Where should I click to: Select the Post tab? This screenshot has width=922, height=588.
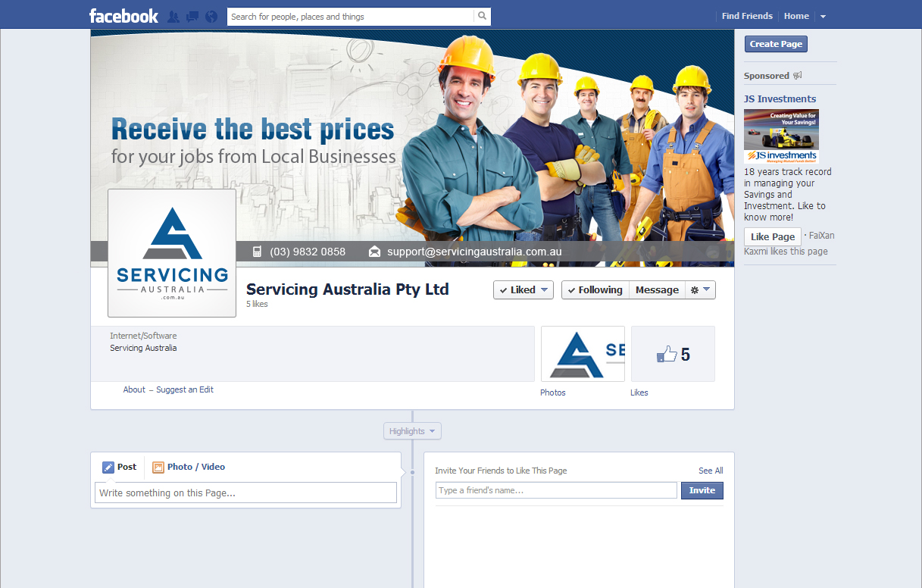(120, 467)
